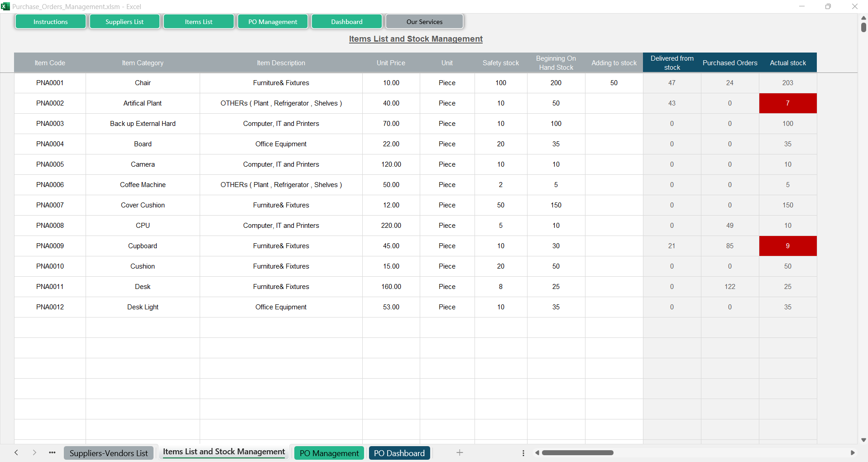Switch to Suppliers-Vendors List sheet tab

[109, 453]
